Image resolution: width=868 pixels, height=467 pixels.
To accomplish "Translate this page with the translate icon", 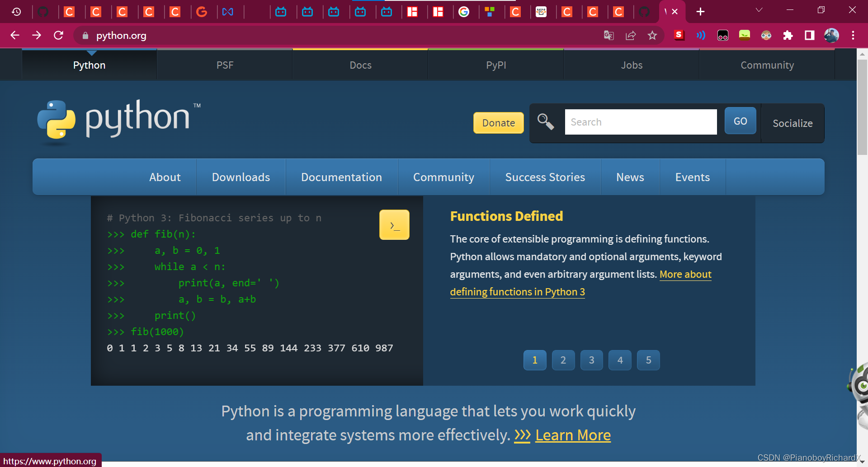I will point(609,35).
